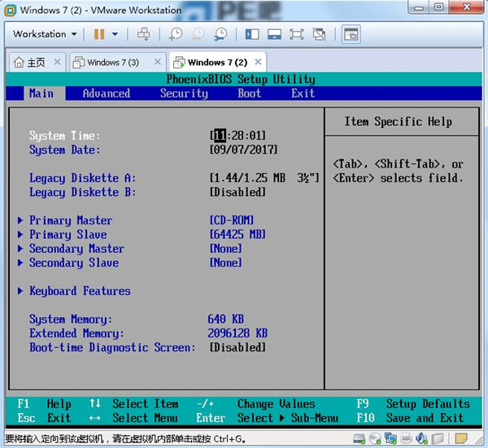The height and width of the screenshot is (448, 488).
Task: Revert to previous snapshot icon
Action: 198,34
